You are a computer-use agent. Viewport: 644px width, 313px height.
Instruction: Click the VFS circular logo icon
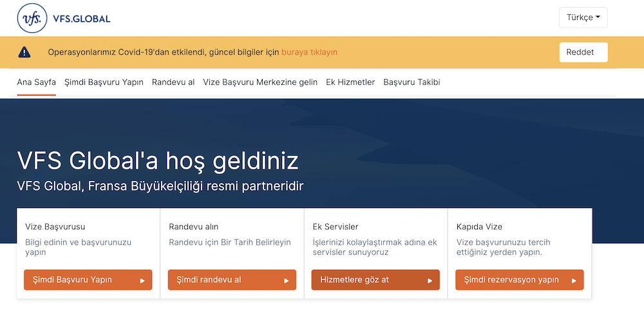(32, 18)
